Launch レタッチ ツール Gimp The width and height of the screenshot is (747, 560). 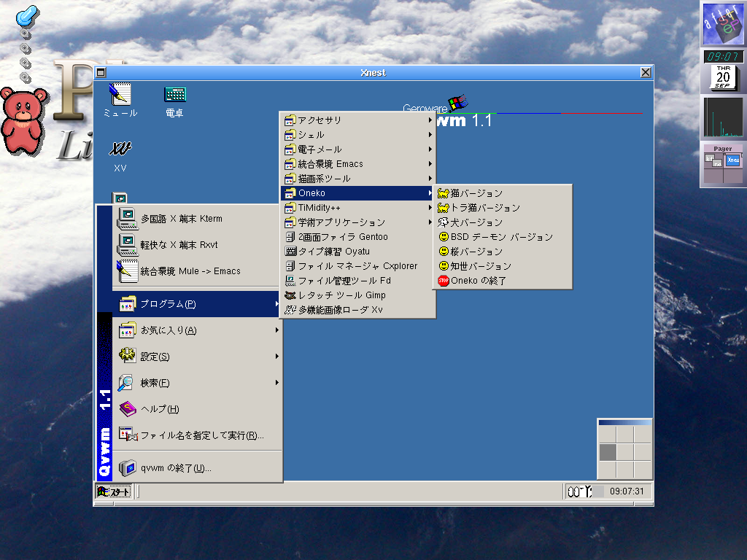[358, 295]
